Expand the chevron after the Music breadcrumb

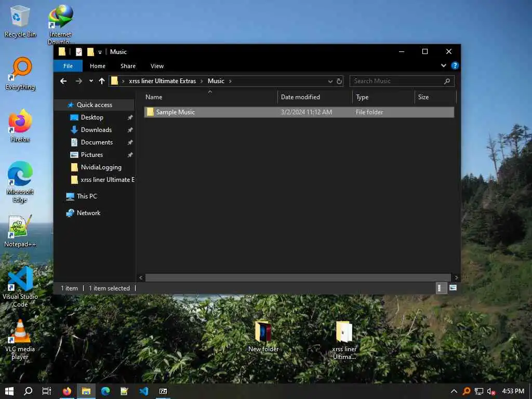[230, 81]
